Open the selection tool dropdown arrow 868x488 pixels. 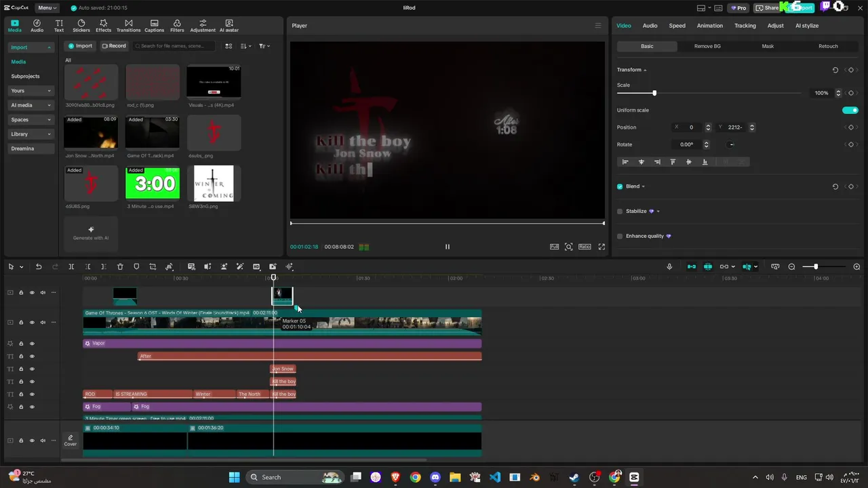point(21,267)
